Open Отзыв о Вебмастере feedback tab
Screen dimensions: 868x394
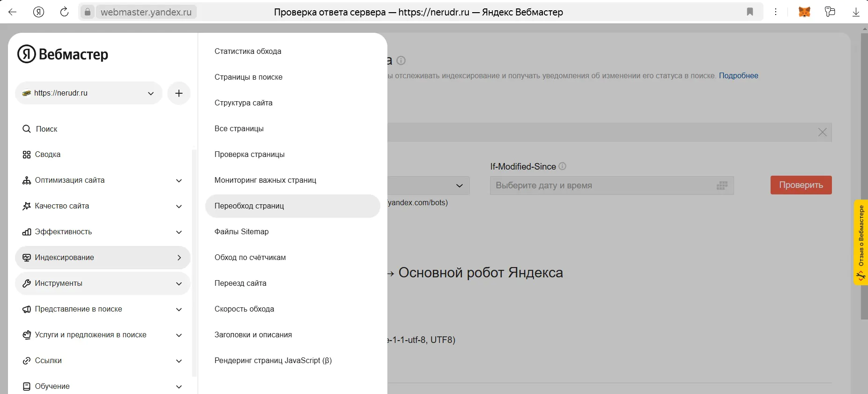pyautogui.click(x=861, y=242)
